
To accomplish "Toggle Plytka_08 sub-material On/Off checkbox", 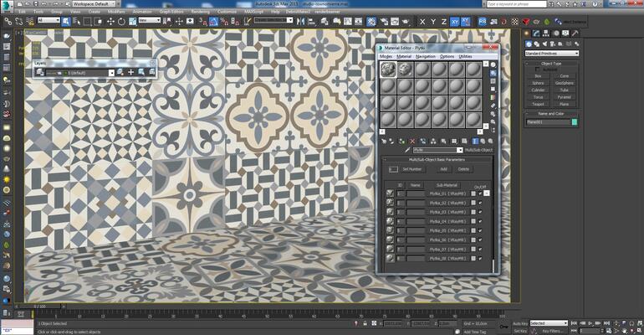I will point(480,259).
